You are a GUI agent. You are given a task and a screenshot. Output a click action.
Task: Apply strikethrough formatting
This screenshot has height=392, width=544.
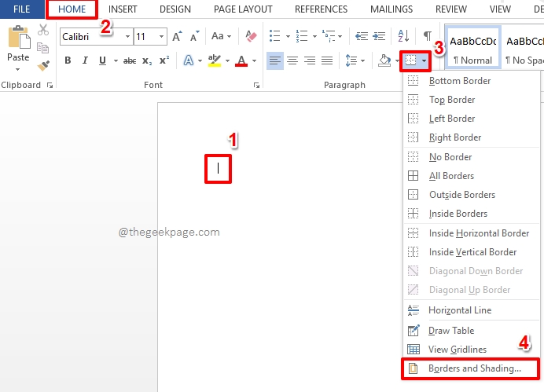(130, 61)
